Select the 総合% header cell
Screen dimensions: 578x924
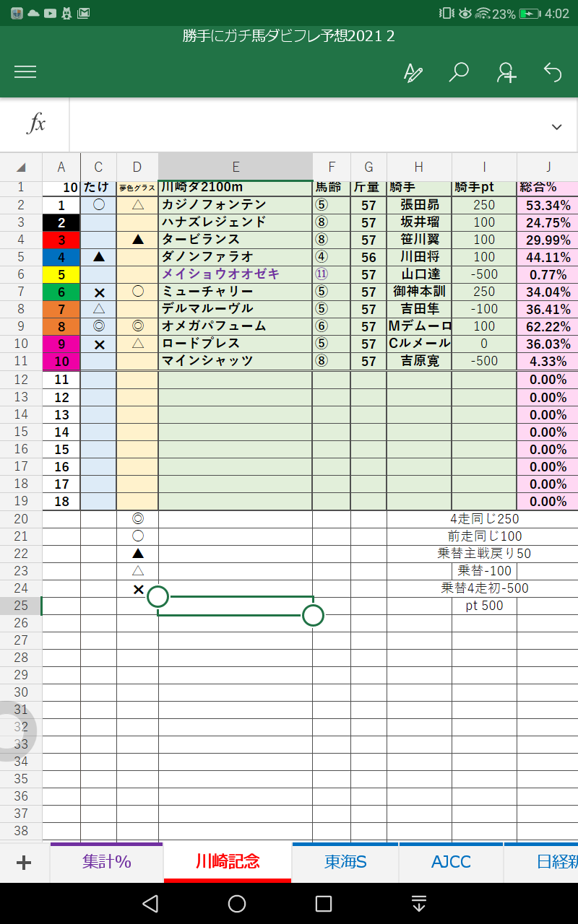coord(548,188)
